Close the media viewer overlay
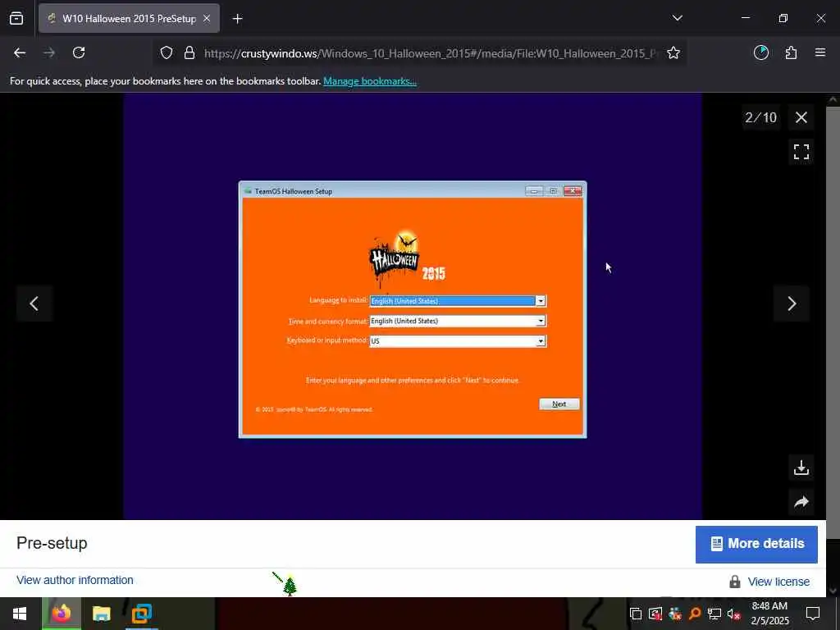Viewport: 840px width, 630px height. click(x=801, y=117)
